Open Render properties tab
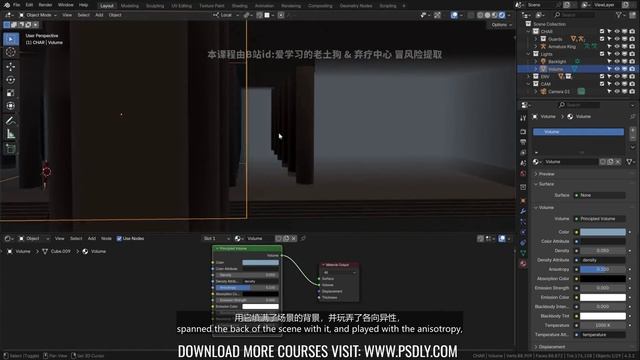The image size is (640, 360). (x=523, y=132)
